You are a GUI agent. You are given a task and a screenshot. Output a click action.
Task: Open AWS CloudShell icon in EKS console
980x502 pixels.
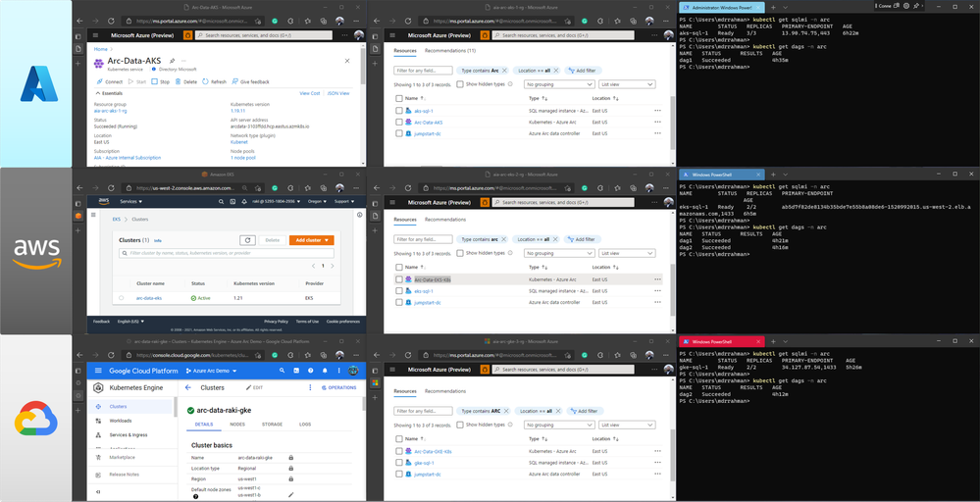pyautogui.click(x=233, y=202)
